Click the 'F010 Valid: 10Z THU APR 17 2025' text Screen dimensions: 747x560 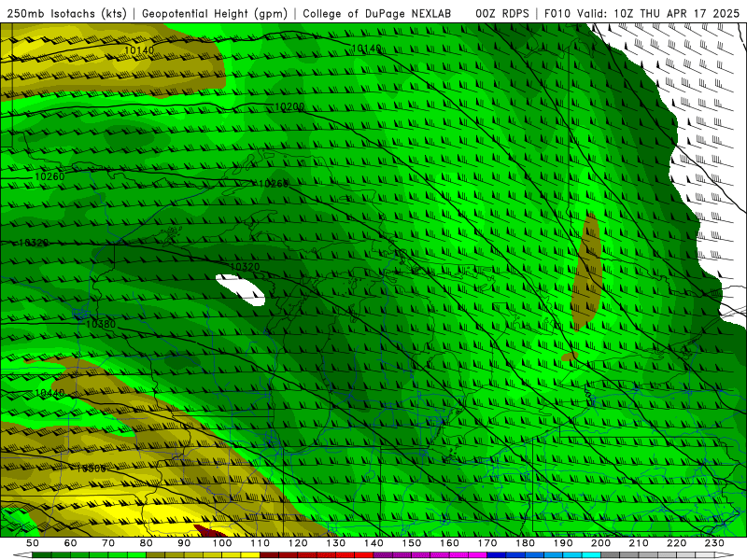(x=641, y=14)
